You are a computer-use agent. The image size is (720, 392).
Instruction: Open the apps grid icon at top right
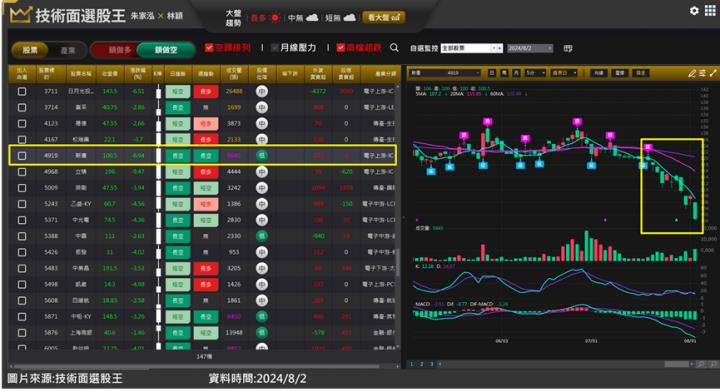coord(710,10)
